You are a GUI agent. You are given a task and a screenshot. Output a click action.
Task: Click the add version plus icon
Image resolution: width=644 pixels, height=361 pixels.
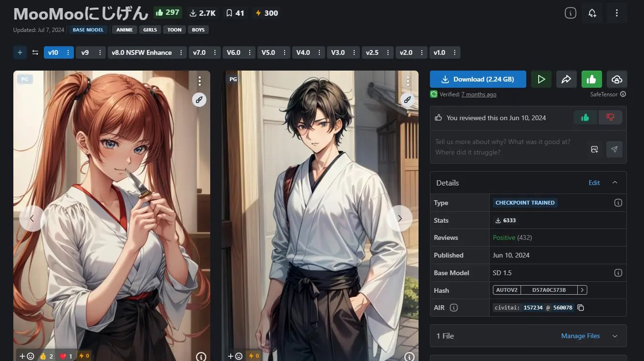20,52
